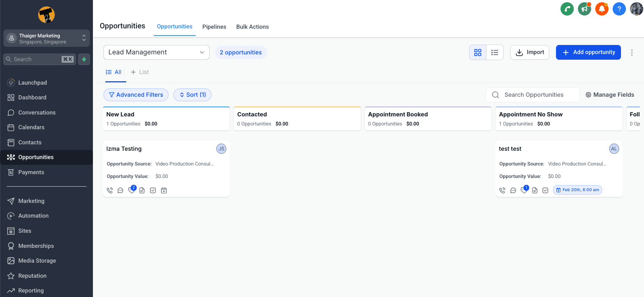
Task: Expand Thaiger Marketing account switcher
Action: click(46, 39)
